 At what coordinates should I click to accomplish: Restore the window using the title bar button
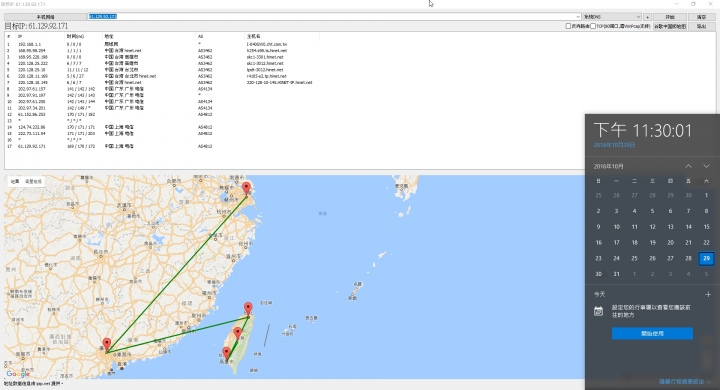(x=693, y=4)
